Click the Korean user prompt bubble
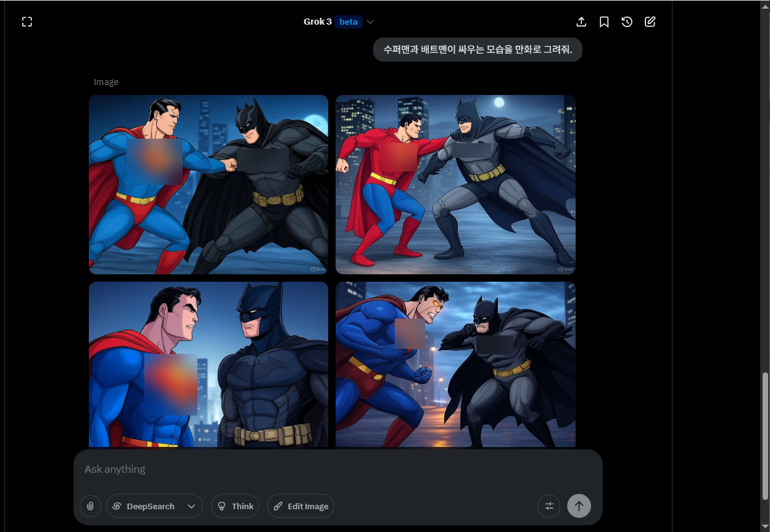The image size is (770, 532). [478, 49]
